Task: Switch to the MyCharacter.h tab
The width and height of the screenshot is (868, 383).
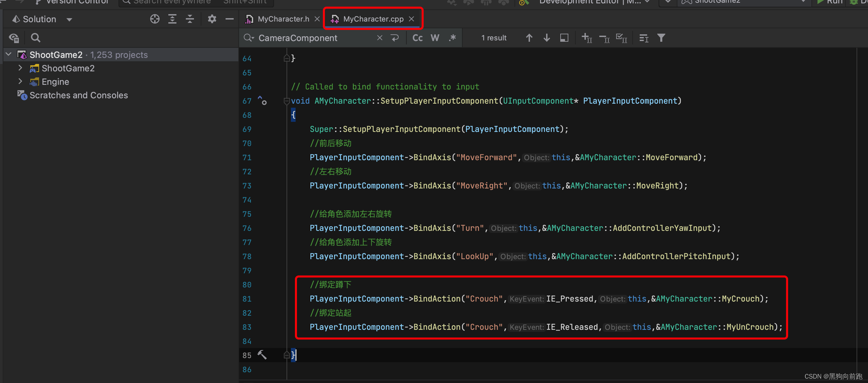Action: point(283,19)
